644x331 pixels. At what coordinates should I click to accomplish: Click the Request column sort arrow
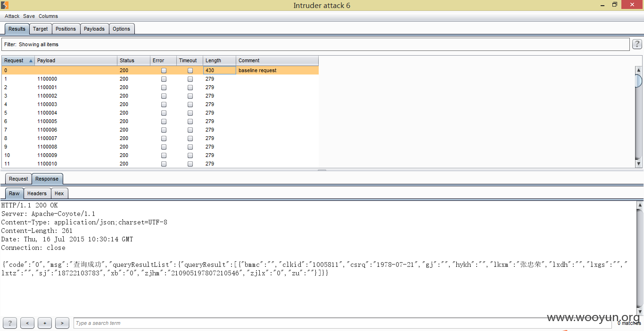click(x=31, y=60)
